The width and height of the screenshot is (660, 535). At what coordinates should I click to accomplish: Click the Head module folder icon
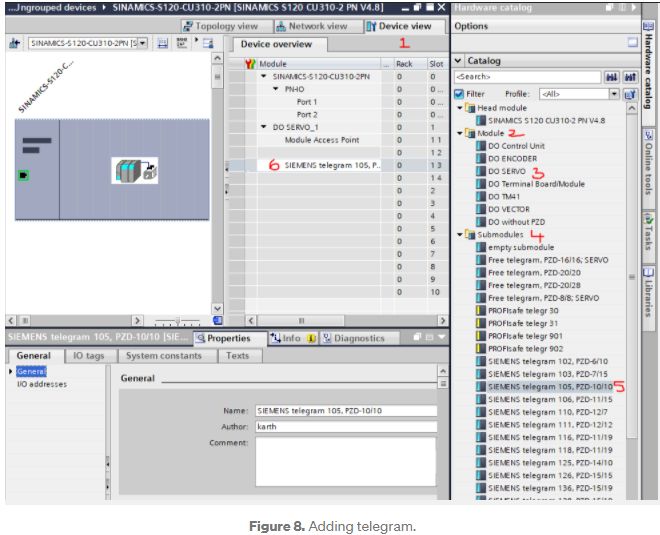[470, 108]
